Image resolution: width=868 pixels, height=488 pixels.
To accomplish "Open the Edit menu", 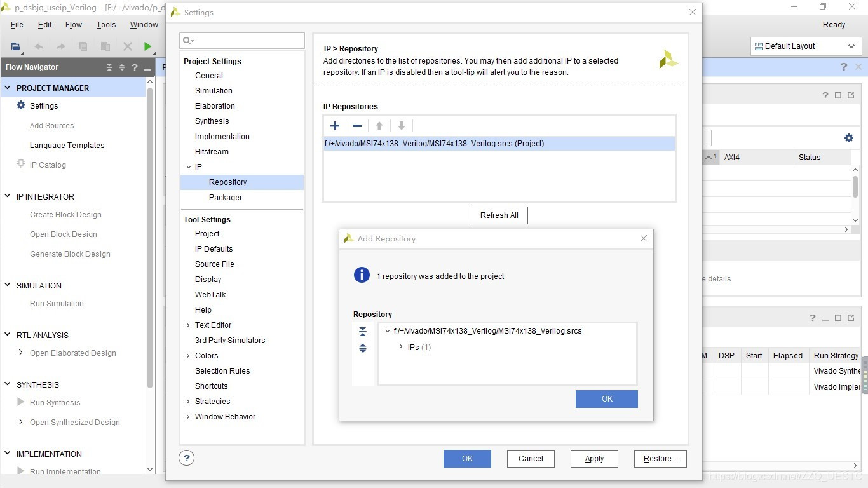I will [x=45, y=25].
